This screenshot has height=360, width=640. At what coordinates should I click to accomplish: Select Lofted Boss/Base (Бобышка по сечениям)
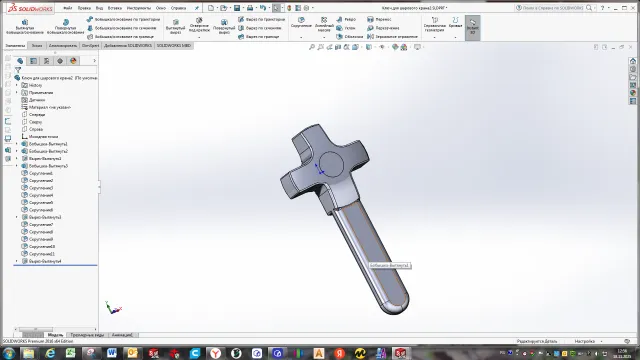click(122, 28)
